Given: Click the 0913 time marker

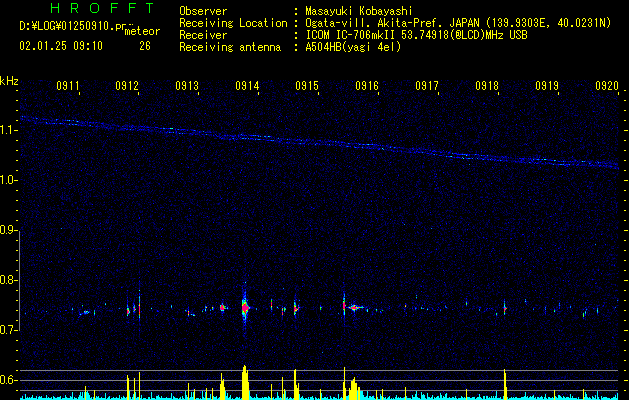Looking at the screenshot, I should point(187,86).
